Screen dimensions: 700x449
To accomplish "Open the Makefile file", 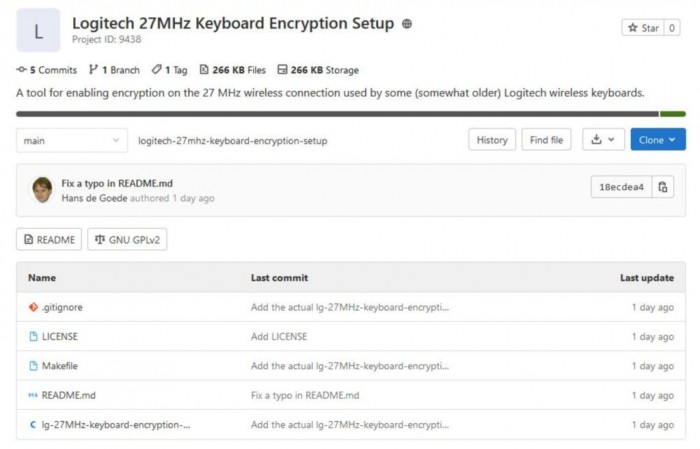I will point(60,366).
